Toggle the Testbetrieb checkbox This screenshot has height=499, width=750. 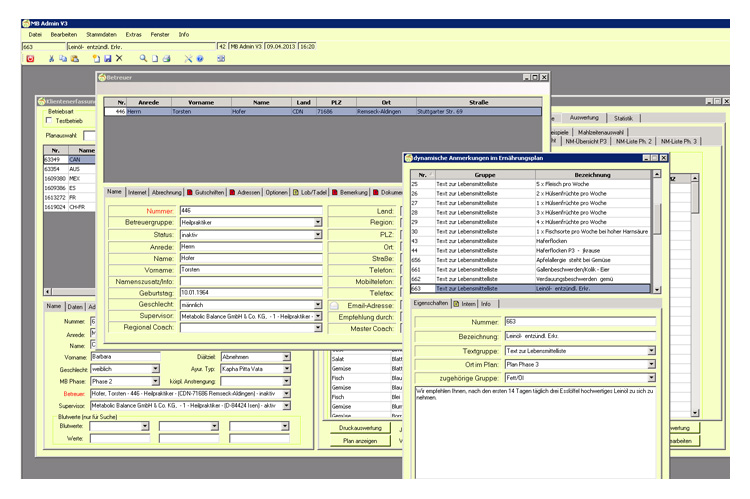point(49,121)
